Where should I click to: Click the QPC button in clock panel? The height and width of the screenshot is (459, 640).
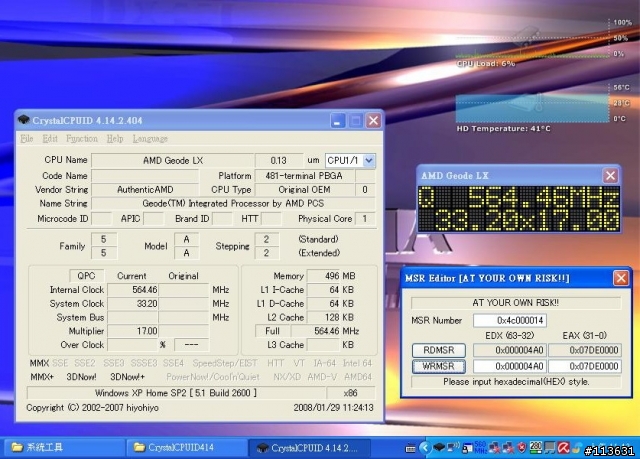(x=86, y=276)
